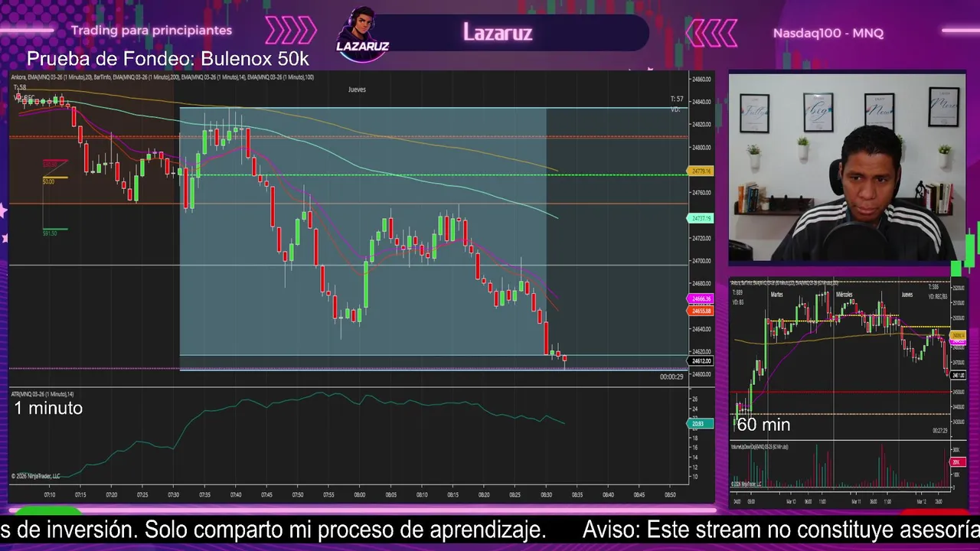Click the webcam video feed
Screen dimensions: 980x551
(x=847, y=168)
